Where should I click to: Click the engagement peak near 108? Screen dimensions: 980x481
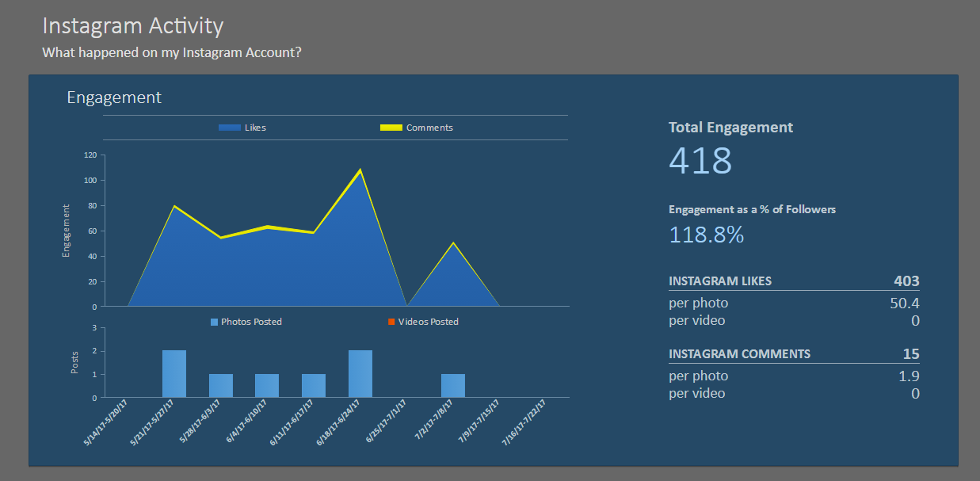point(360,170)
